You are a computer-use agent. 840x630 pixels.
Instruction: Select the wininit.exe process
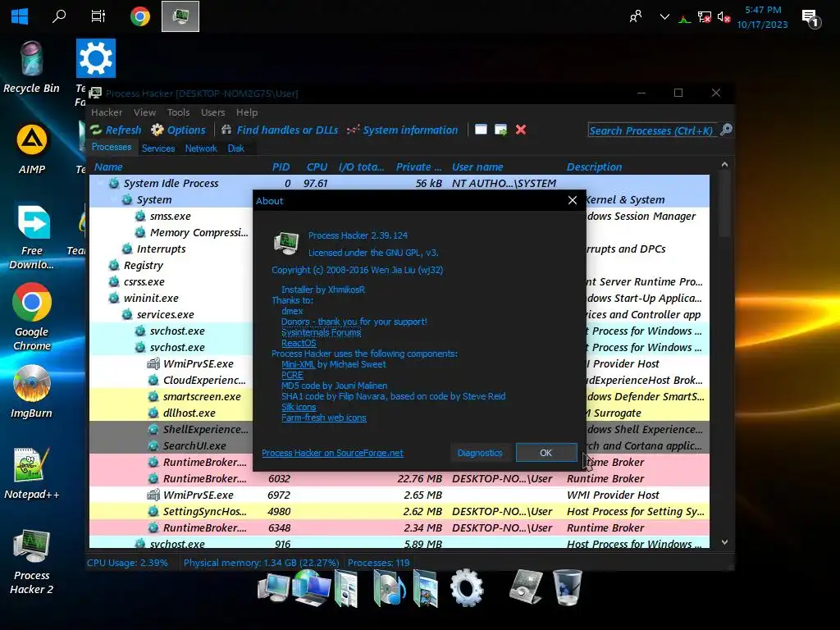(x=151, y=298)
